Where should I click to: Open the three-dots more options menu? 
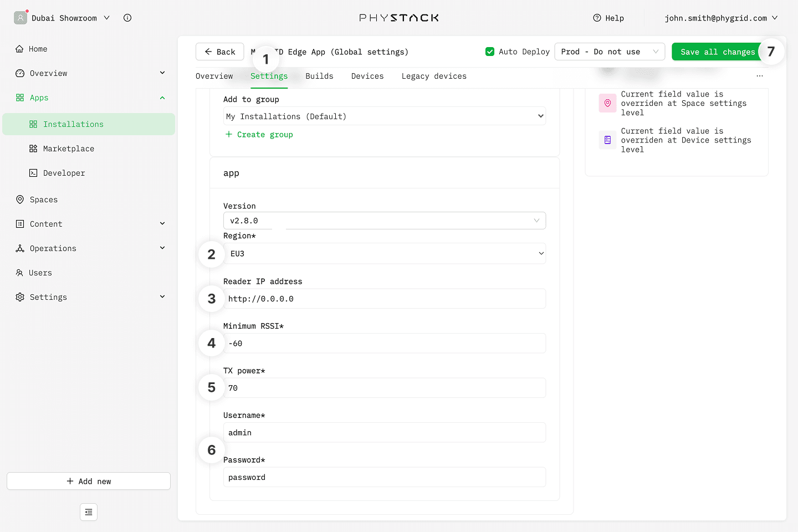[760, 76]
